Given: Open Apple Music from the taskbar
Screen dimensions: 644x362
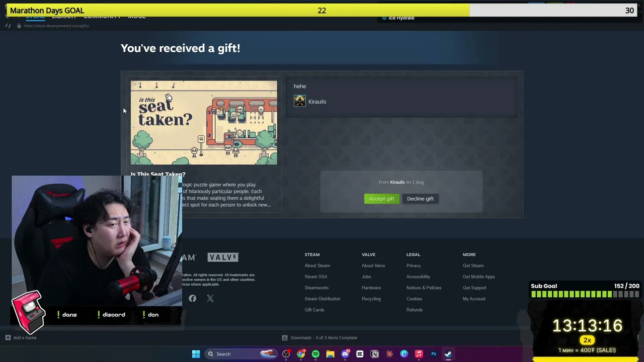Looking at the screenshot, I should (419, 354).
